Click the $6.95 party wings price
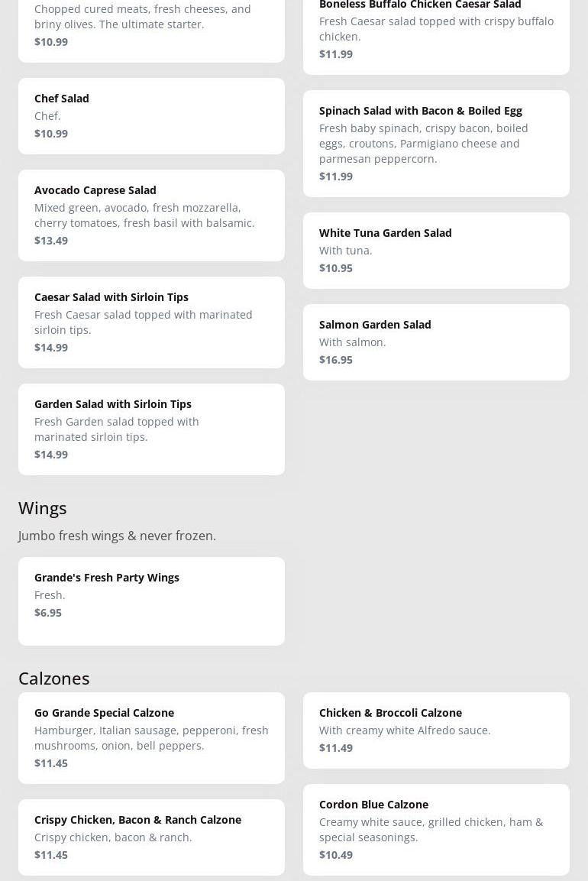Image resolution: width=588 pixels, height=881 pixels. [x=48, y=613]
